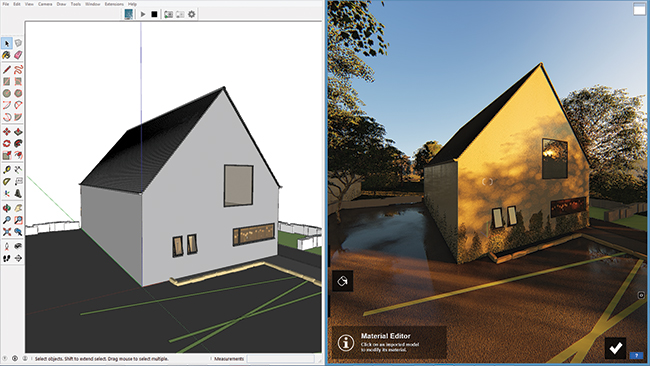Click the Measurements input box
The image size is (650, 366).
click(x=281, y=359)
